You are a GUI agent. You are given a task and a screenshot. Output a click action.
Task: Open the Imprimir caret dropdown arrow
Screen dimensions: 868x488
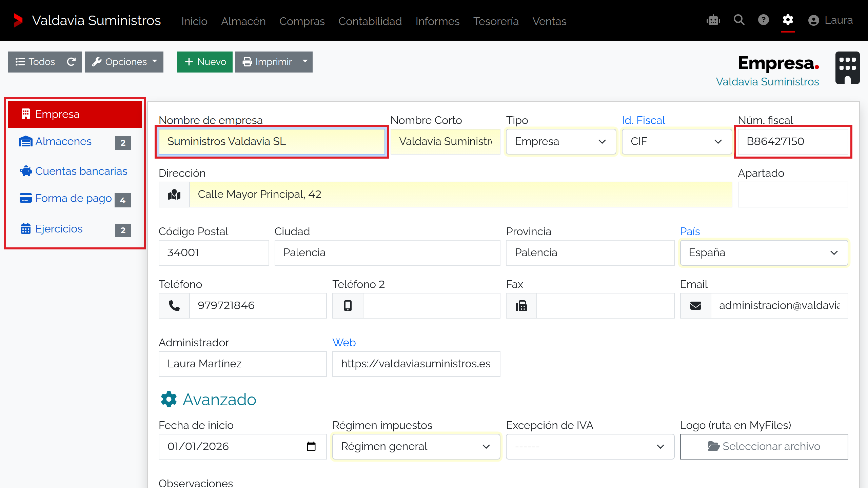coord(305,62)
